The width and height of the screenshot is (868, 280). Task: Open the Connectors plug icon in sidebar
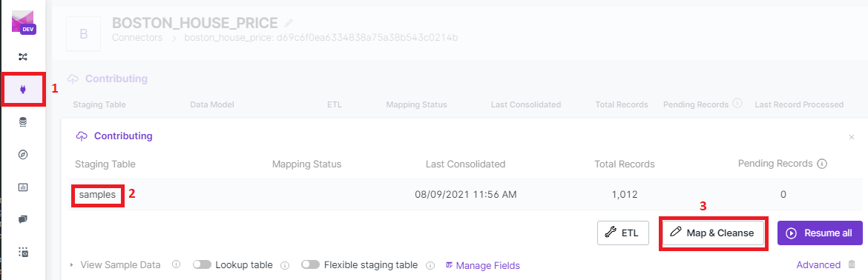point(23,89)
